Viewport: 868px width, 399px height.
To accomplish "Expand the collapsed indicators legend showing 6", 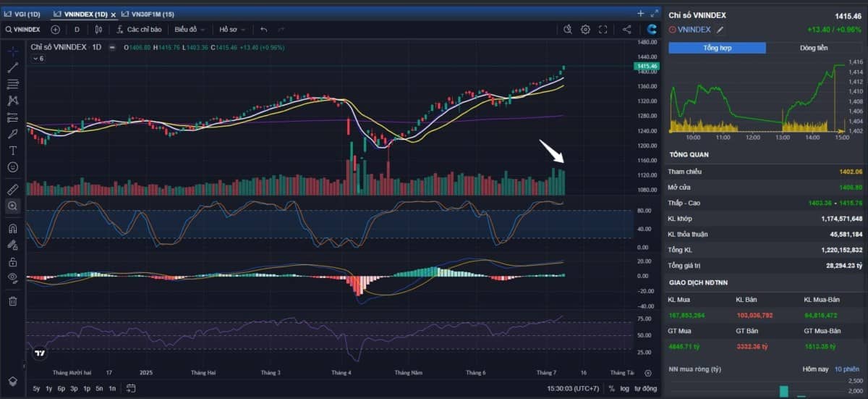I will coord(38,59).
